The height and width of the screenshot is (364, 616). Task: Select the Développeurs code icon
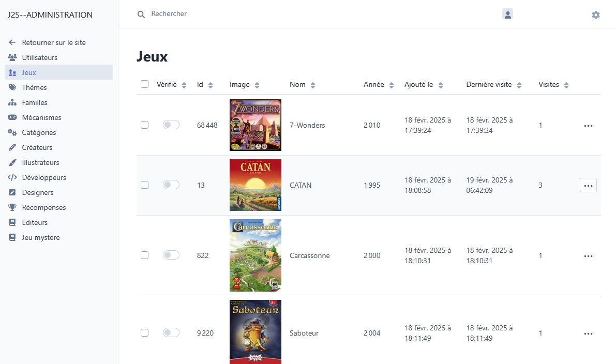(12, 177)
